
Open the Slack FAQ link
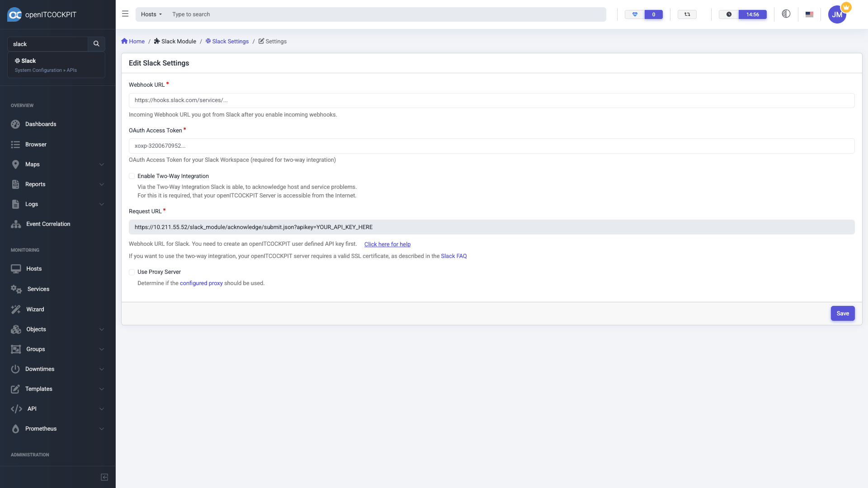click(454, 256)
